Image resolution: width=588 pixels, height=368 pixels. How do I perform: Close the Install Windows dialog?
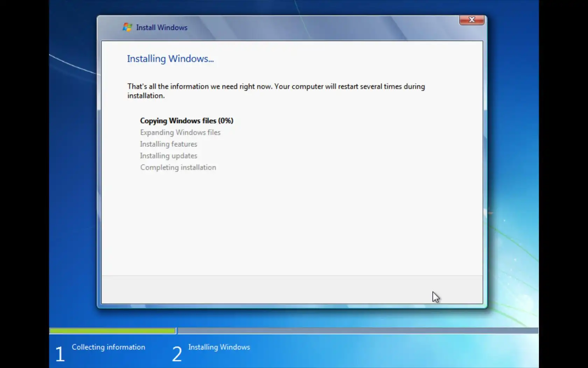pos(472,20)
